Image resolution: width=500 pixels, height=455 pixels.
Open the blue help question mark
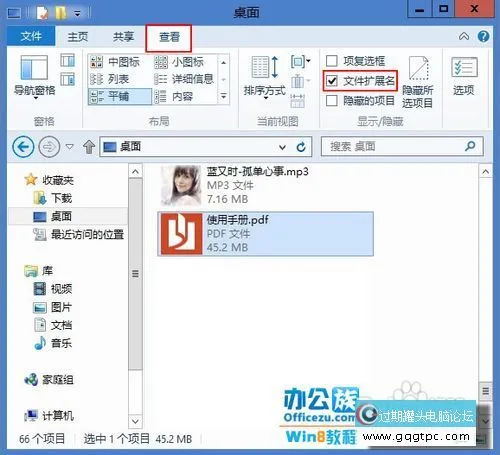click(x=483, y=36)
